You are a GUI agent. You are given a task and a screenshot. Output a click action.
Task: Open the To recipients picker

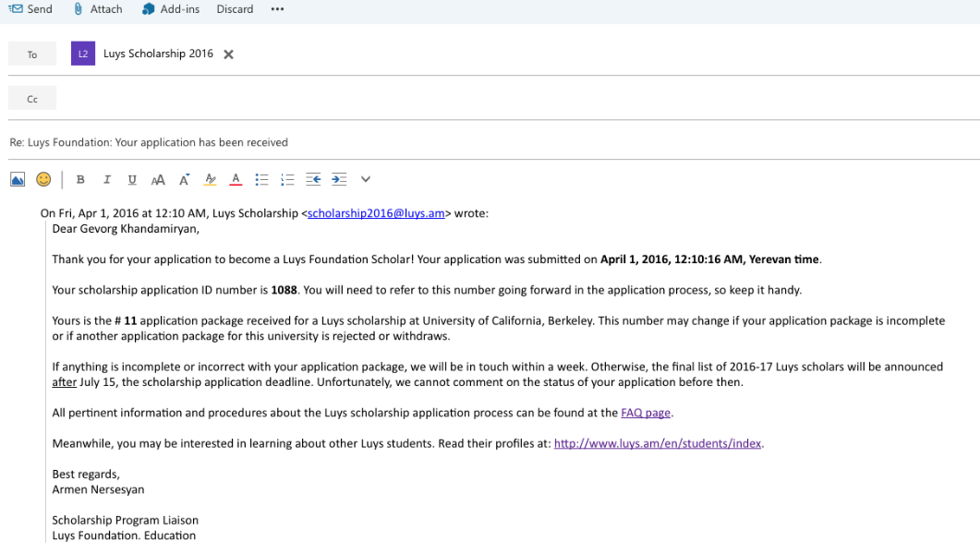[32, 54]
